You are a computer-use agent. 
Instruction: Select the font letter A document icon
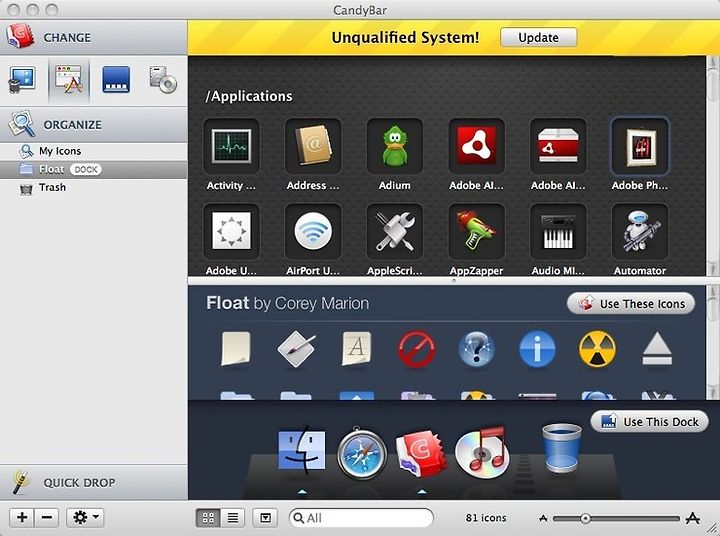[356, 349]
